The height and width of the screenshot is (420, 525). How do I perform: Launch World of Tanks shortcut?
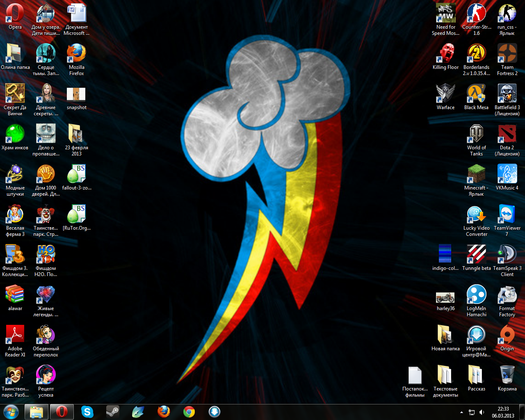point(476,140)
